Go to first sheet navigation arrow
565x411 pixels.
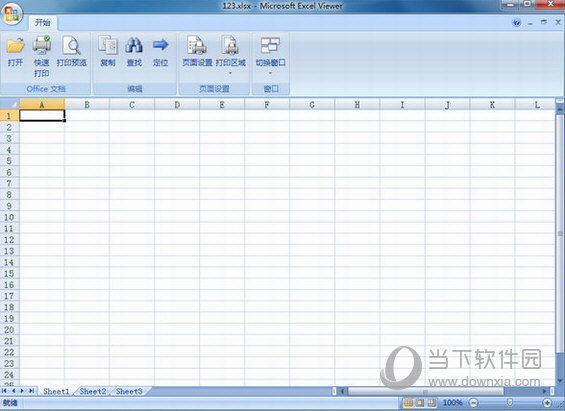(x=4, y=391)
